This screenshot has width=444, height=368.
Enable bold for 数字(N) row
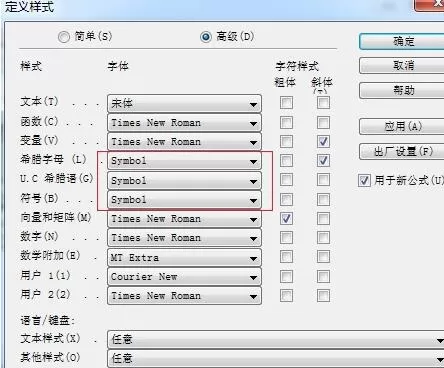tap(286, 238)
